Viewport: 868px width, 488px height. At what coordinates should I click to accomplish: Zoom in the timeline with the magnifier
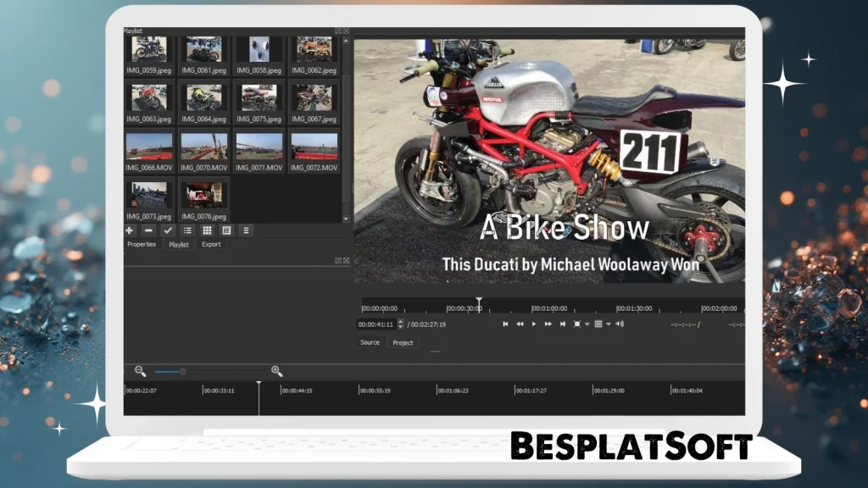click(x=276, y=371)
